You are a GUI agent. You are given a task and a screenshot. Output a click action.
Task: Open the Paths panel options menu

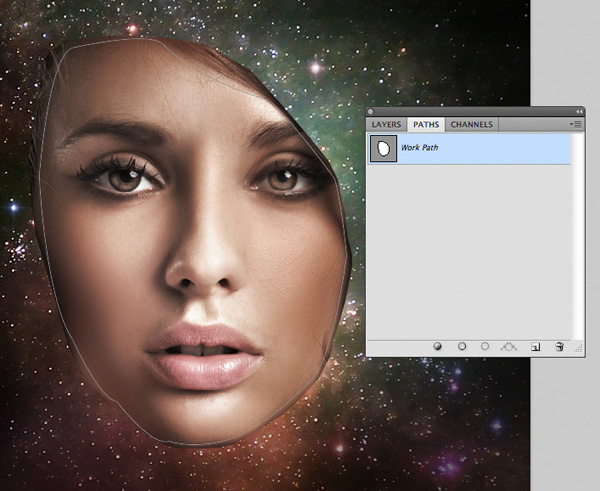click(x=576, y=124)
